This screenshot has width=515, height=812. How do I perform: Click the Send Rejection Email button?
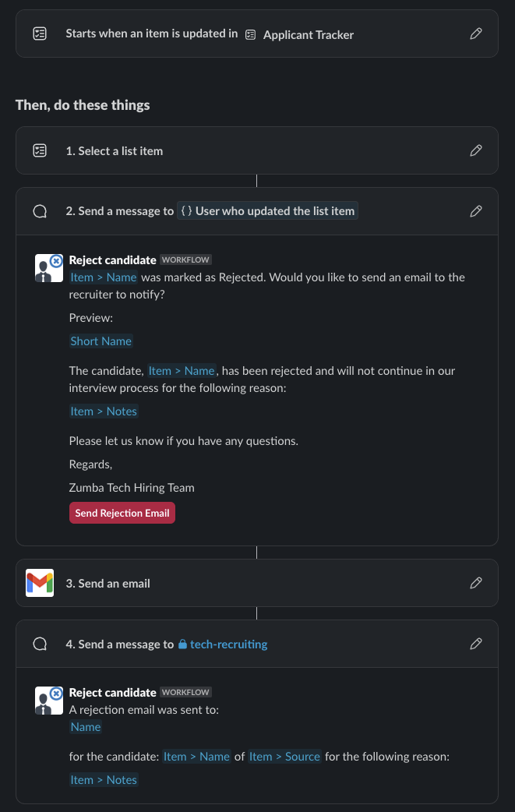click(x=122, y=513)
